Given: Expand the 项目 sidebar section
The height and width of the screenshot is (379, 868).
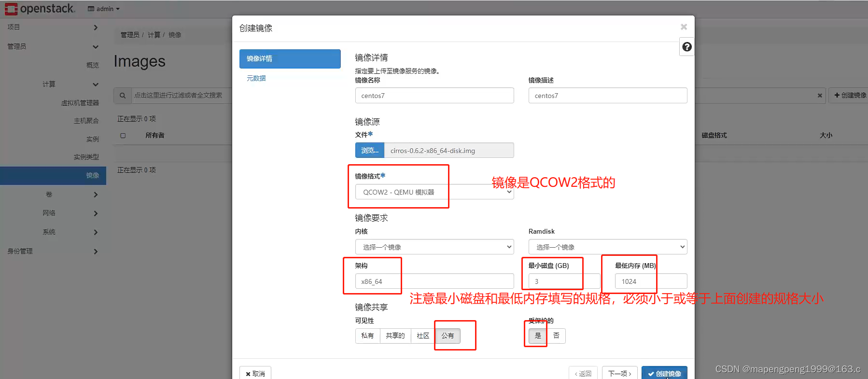Looking at the screenshot, I should (53, 27).
